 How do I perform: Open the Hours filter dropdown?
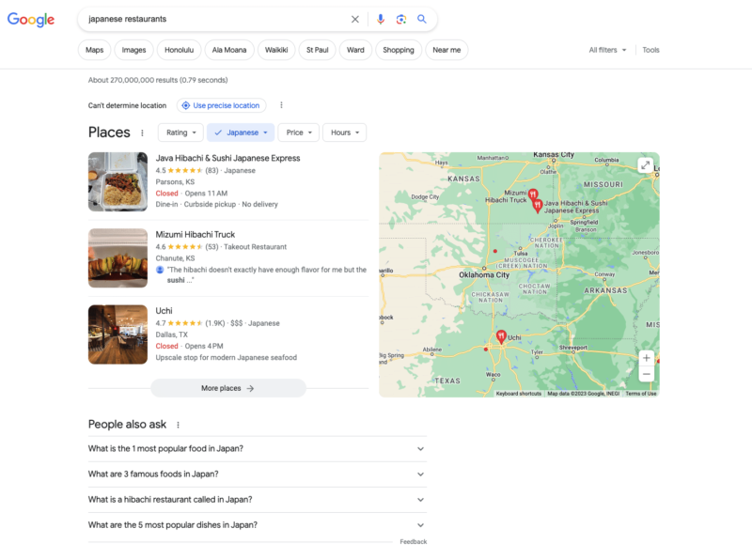(x=345, y=132)
